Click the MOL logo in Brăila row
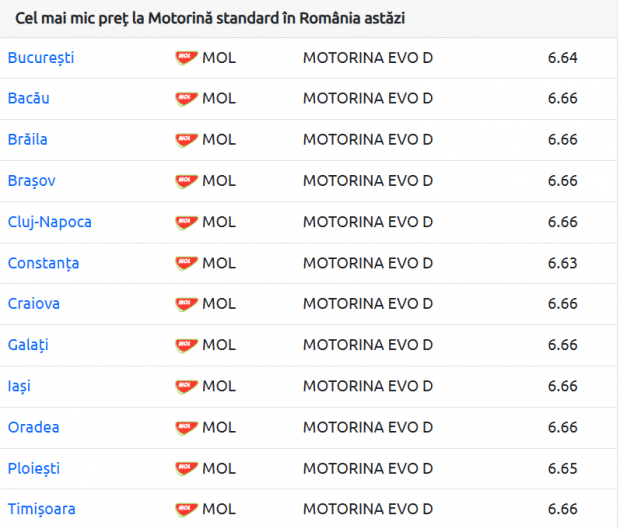 pyautogui.click(x=187, y=140)
